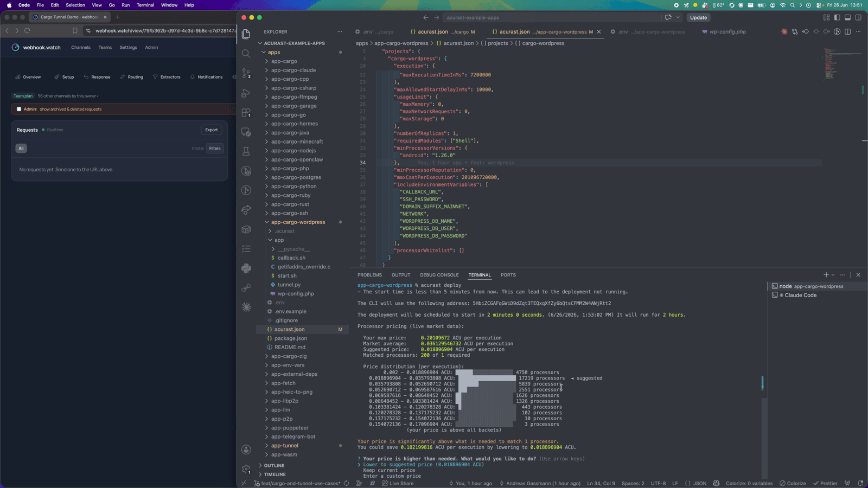Collapse the app-cargo-wordpress folder
Screen dimensions: 868x488
(298, 222)
